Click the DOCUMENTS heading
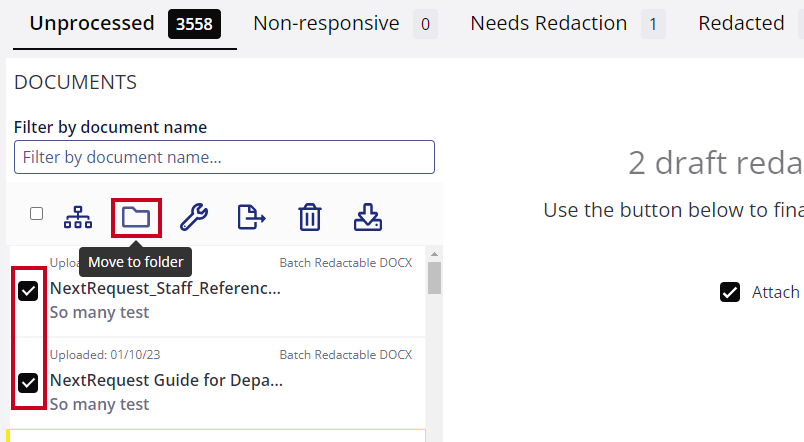804x442 pixels. pos(75,82)
